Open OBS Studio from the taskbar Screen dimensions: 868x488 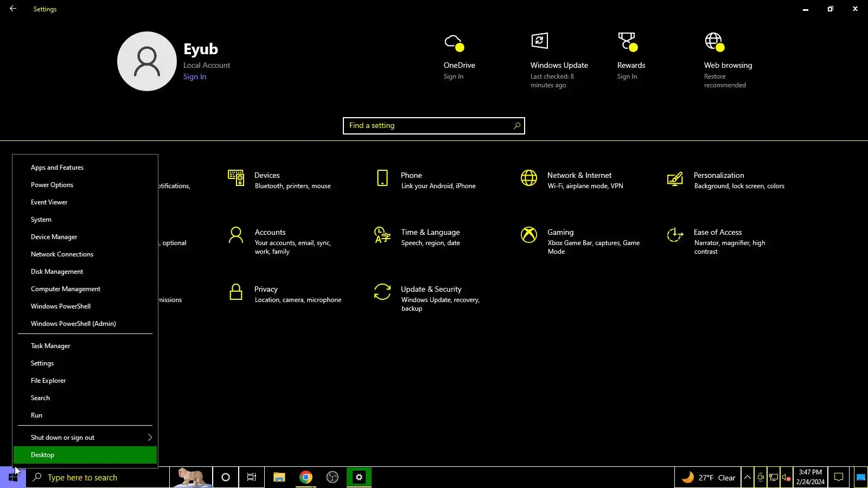click(333, 477)
